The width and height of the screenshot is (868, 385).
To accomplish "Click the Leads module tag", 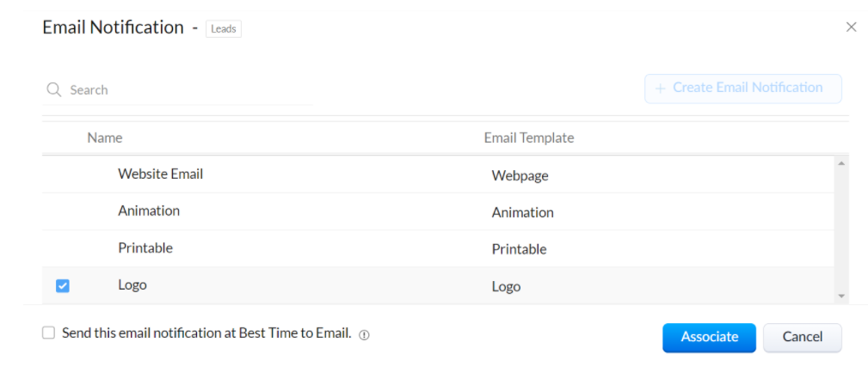I will click(224, 28).
